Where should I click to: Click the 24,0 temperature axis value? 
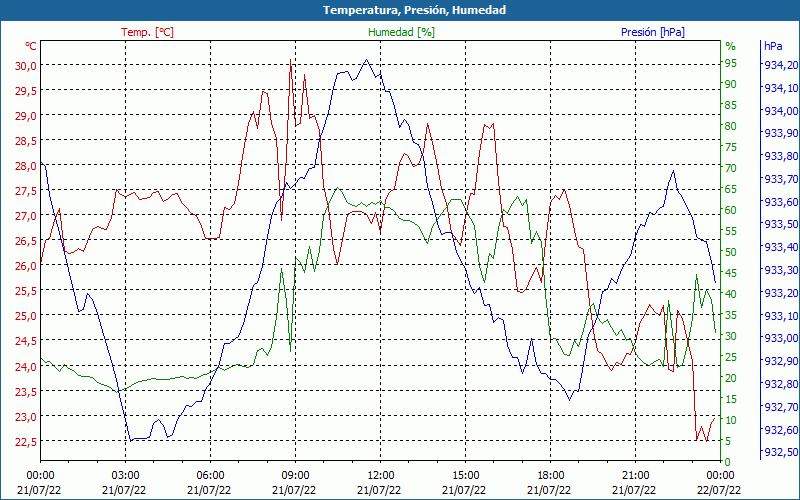point(27,366)
